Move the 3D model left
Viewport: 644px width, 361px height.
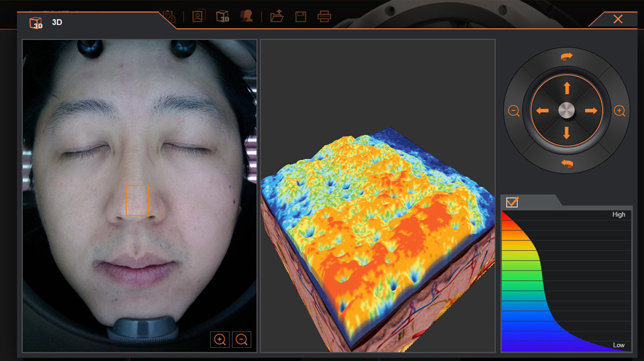pyautogui.click(x=543, y=111)
